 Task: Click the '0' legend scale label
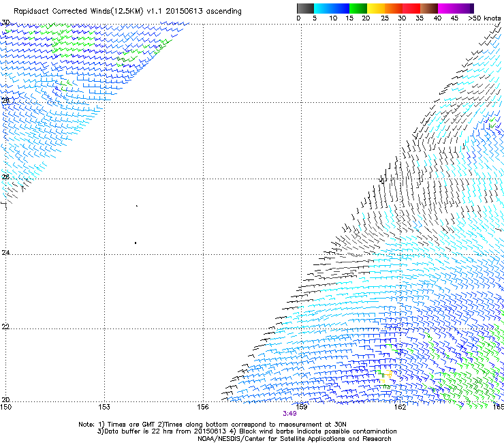[298, 18]
